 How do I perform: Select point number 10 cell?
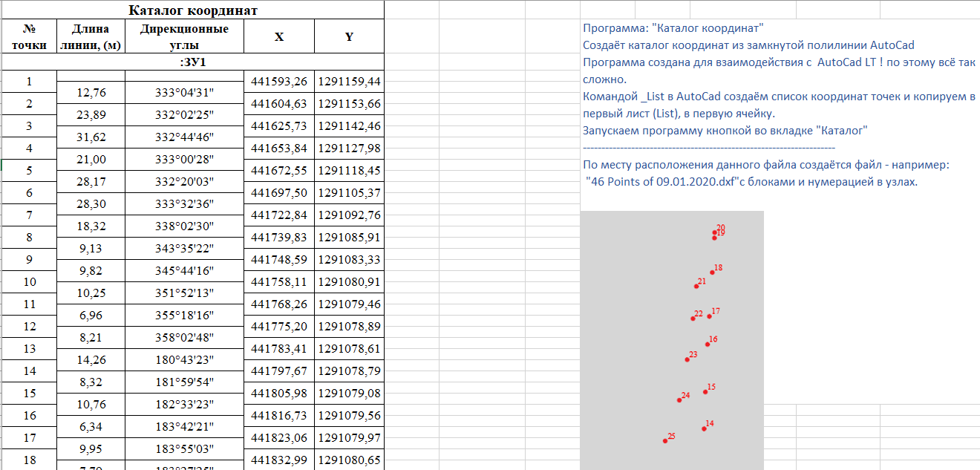click(x=29, y=282)
